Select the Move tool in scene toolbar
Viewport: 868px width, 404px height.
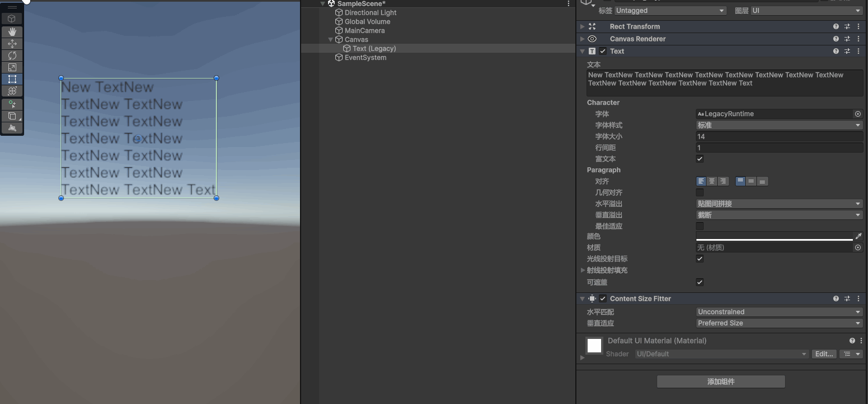12,44
